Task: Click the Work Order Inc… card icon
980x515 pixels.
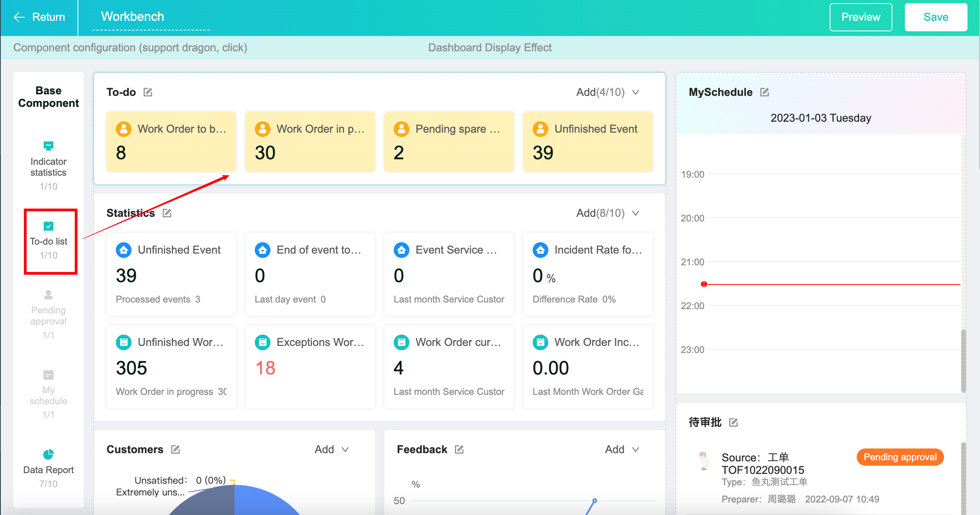Action: (540, 342)
